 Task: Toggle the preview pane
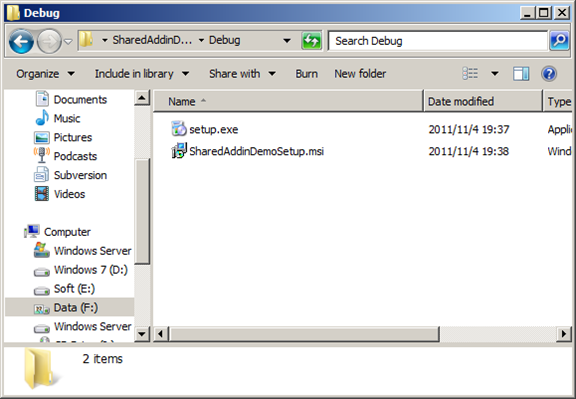coord(521,74)
